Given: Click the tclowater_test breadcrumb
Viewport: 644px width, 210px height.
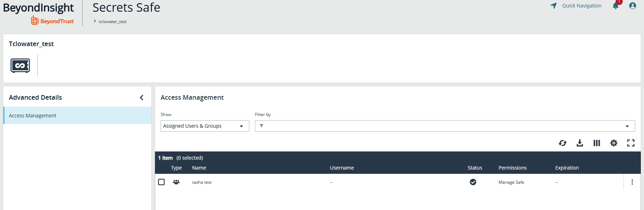Looking at the screenshot, I should pyautogui.click(x=113, y=22).
